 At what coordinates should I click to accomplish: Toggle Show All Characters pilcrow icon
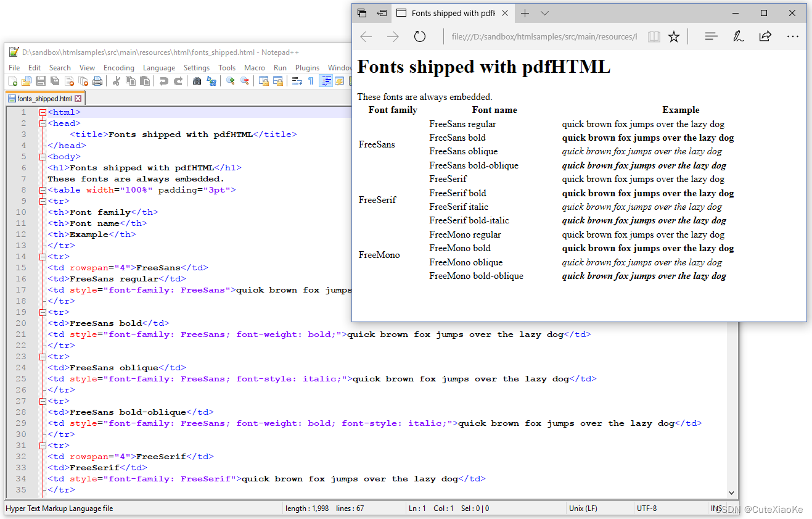311,81
